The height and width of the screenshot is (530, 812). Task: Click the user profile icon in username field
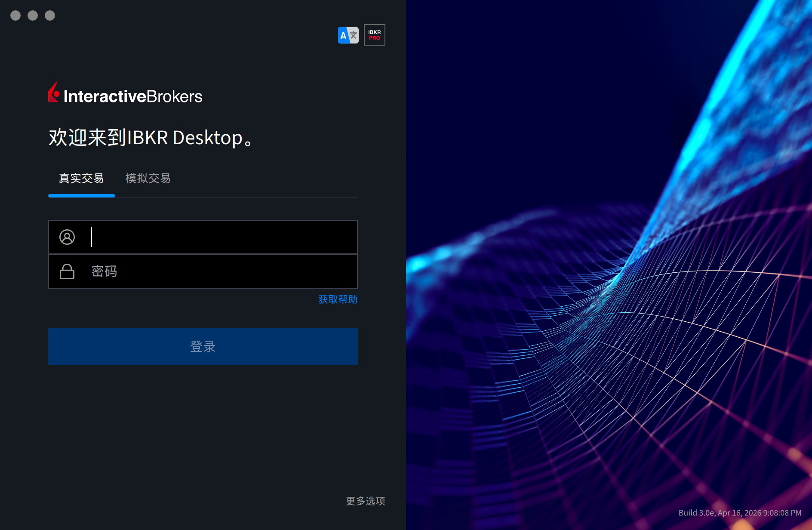[67, 237]
